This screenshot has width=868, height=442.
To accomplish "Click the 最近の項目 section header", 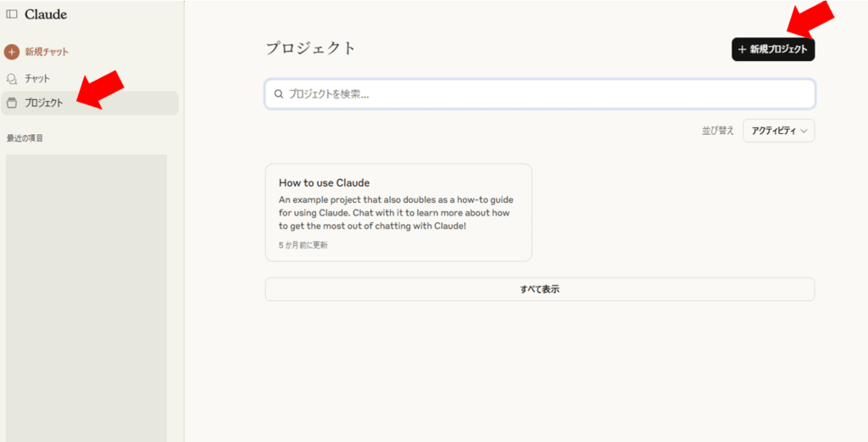I will click(x=25, y=138).
